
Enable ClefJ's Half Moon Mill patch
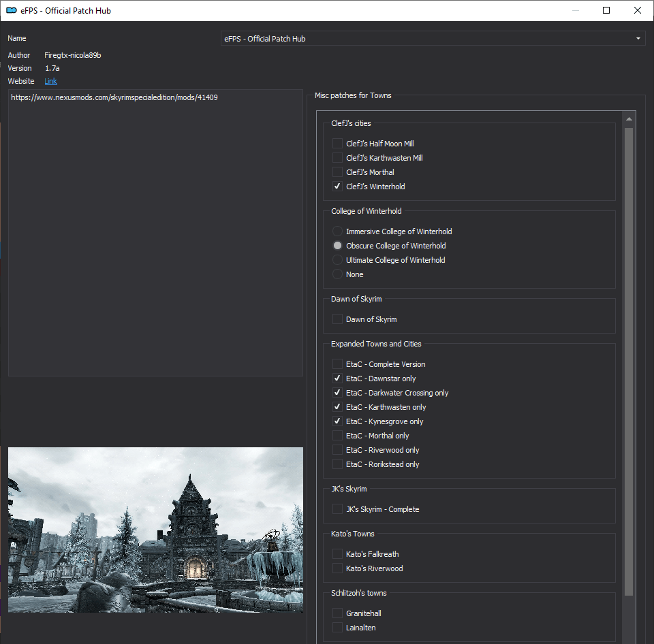pos(337,144)
